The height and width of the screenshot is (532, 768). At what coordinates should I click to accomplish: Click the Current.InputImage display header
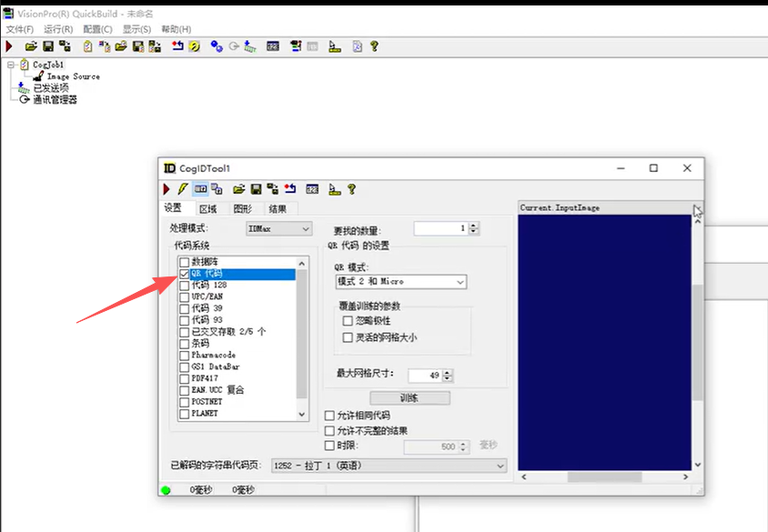pyautogui.click(x=605, y=207)
